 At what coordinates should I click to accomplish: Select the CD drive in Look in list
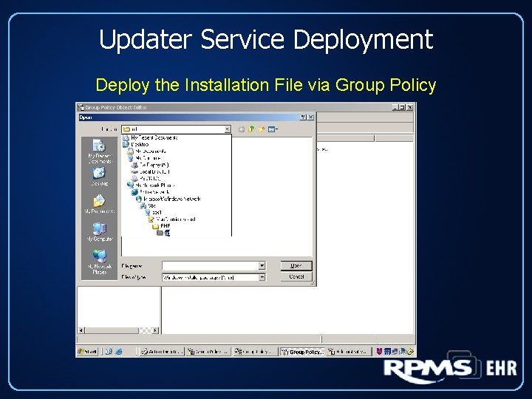(x=146, y=179)
